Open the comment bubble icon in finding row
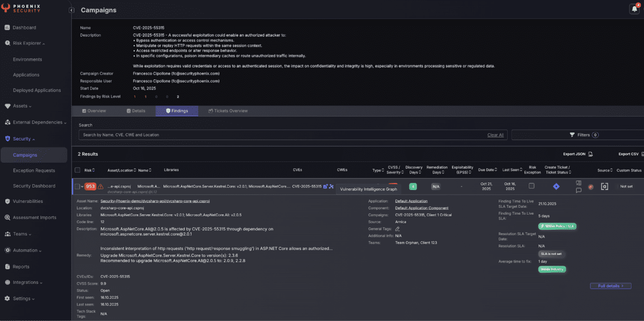644x321 pixels. tap(579, 190)
